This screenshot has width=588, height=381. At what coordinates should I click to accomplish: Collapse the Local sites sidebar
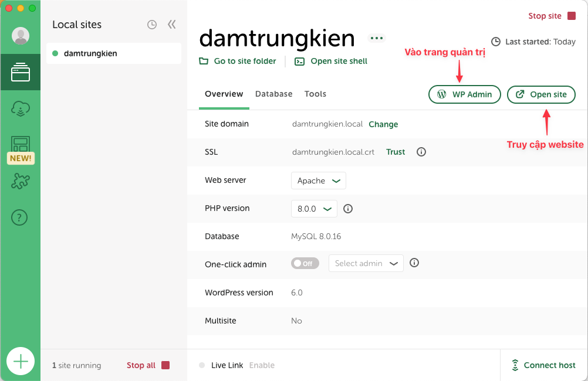pyautogui.click(x=172, y=25)
